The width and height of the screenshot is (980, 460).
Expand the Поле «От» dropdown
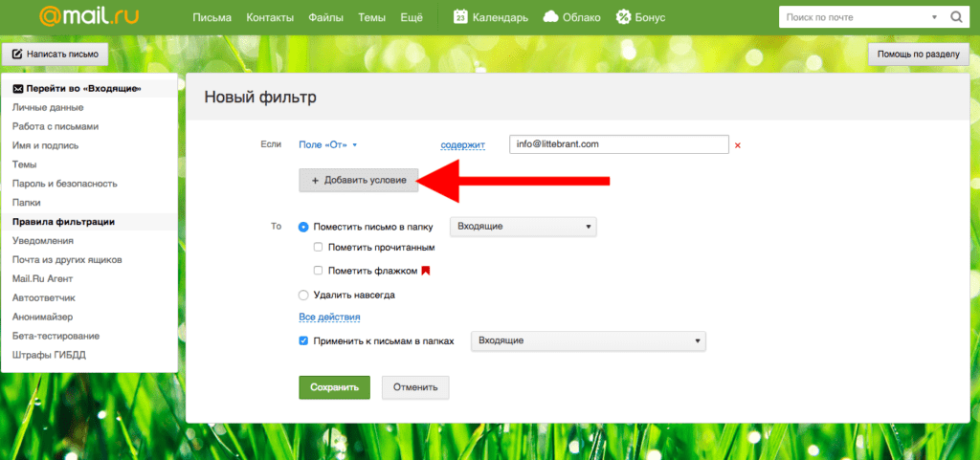click(x=328, y=144)
